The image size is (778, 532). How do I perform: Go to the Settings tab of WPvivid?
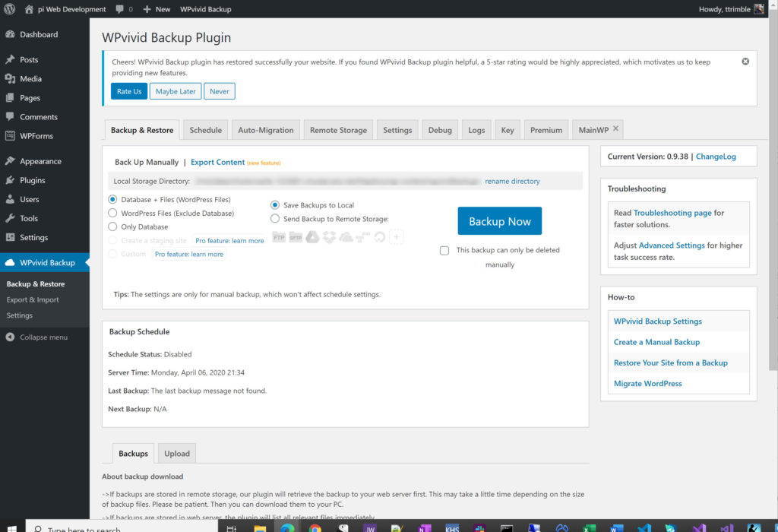pos(397,130)
